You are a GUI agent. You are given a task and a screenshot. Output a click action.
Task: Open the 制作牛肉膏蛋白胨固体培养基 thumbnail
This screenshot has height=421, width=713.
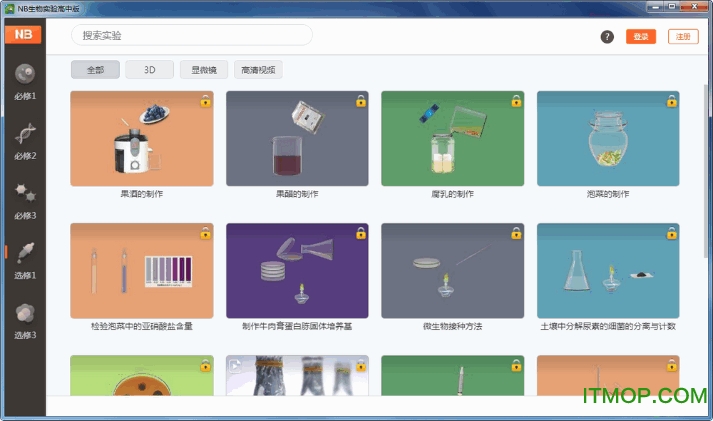coord(297,271)
